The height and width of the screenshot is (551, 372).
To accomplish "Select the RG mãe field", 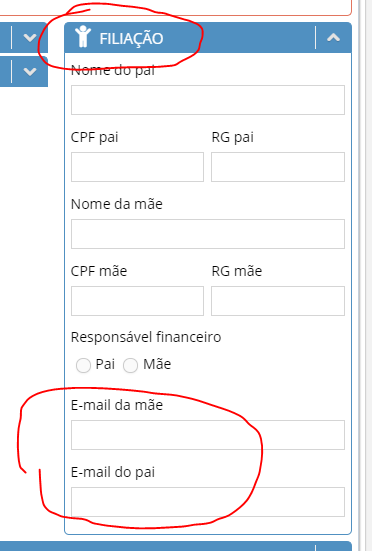I will click(x=278, y=301).
